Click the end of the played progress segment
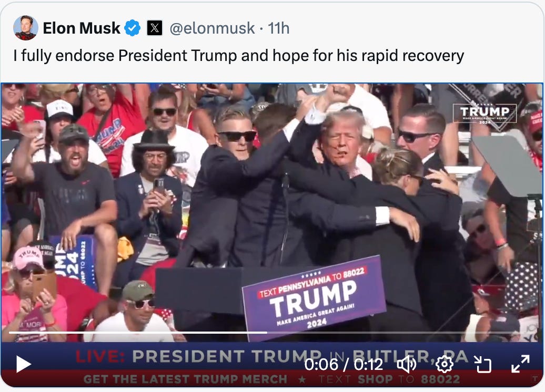Viewport: 545px width, 392px height. (267, 333)
